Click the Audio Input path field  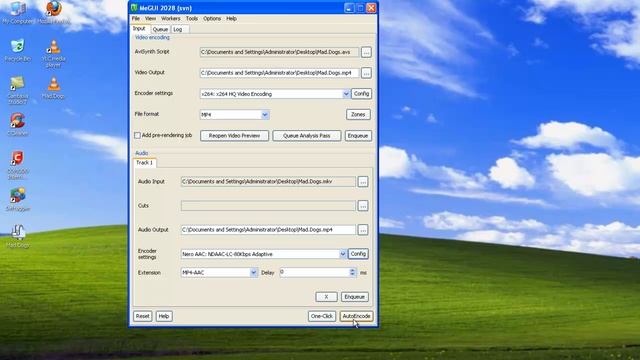click(x=268, y=182)
